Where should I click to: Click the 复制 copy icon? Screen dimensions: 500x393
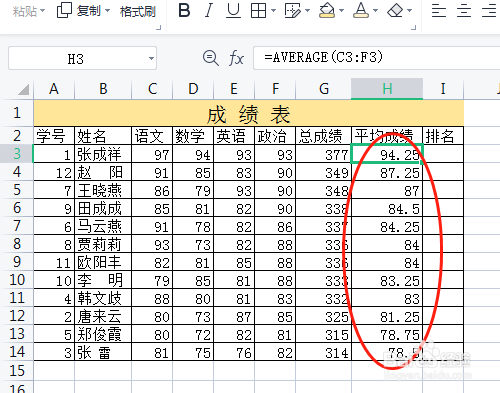[64, 10]
